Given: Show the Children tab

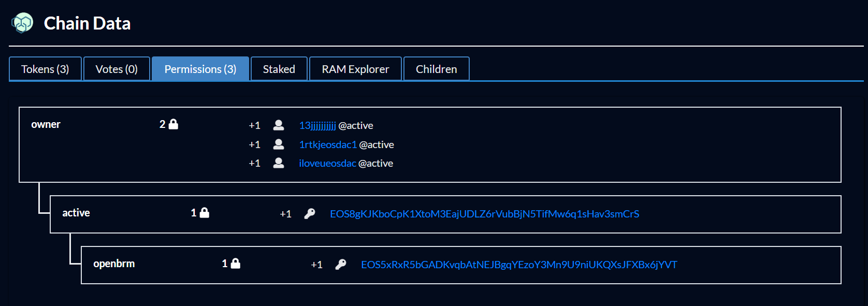Looking at the screenshot, I should (x=437, y=69).
